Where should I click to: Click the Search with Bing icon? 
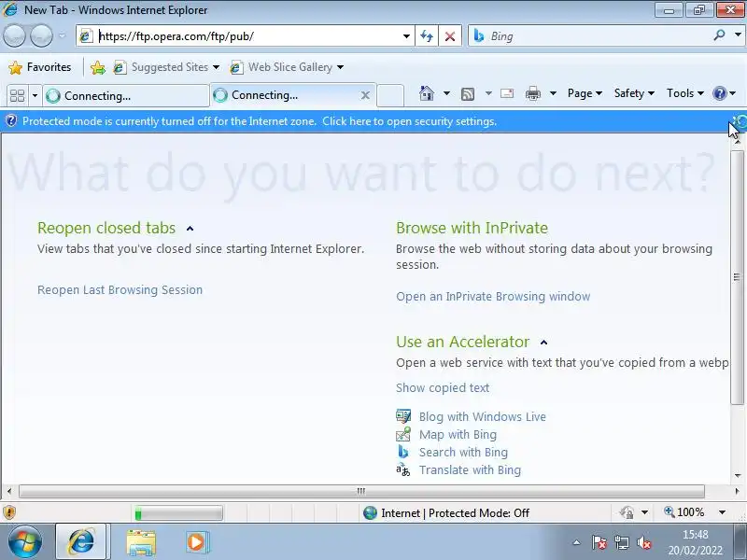(403, 452)
